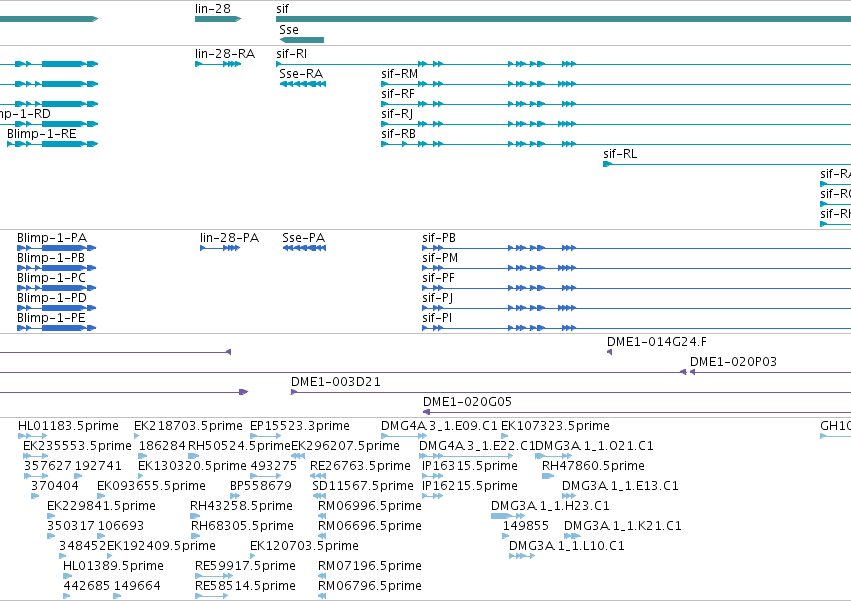This screenshot has height=601, width=851.
Task: Click the Blimp-1-RE transcript label
Action: 42,134
